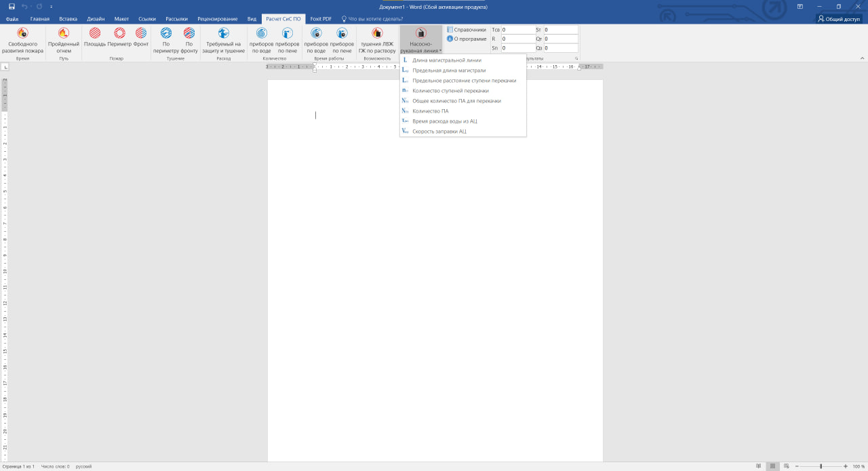Pick Скорость заправки АЦ in the list
Screen dimensions: 868x471
(x=439, y=131)
